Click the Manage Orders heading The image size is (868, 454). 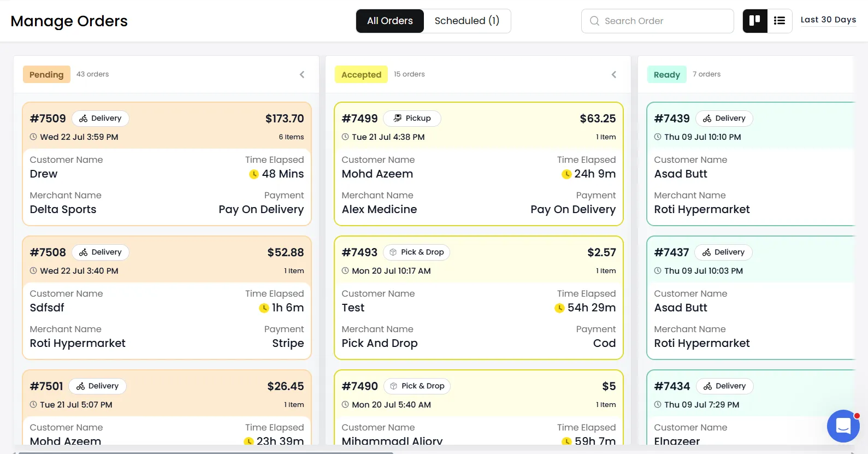click(x=69, y=21)
